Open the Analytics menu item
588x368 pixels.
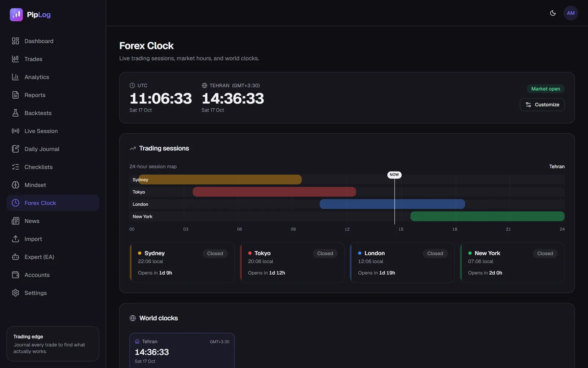pyautogui.click(x=53, y=77)
